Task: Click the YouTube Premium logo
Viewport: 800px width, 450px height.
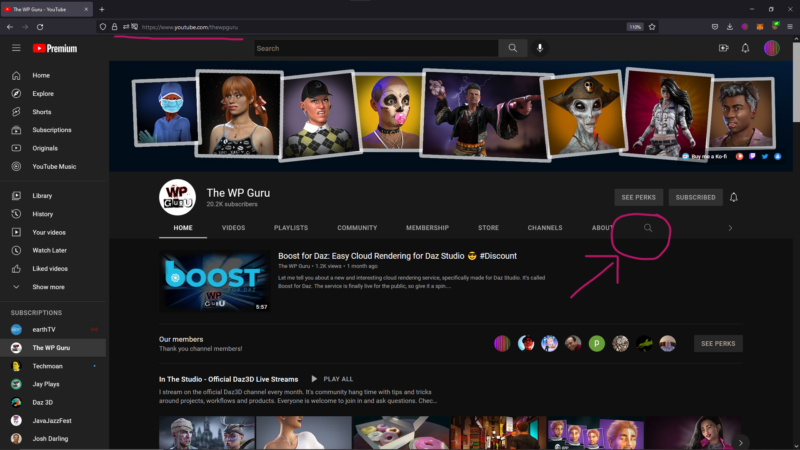Action: tap(55, 48)
